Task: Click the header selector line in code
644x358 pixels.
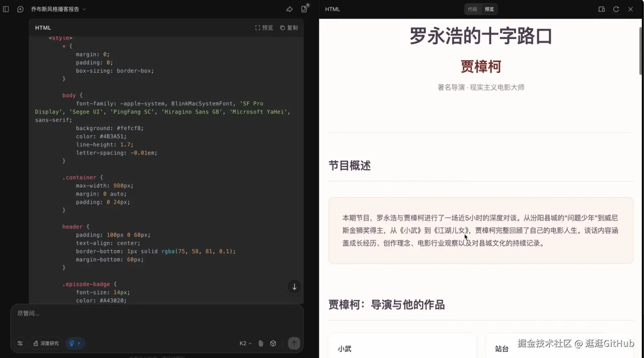Action: tap(76, 227)
